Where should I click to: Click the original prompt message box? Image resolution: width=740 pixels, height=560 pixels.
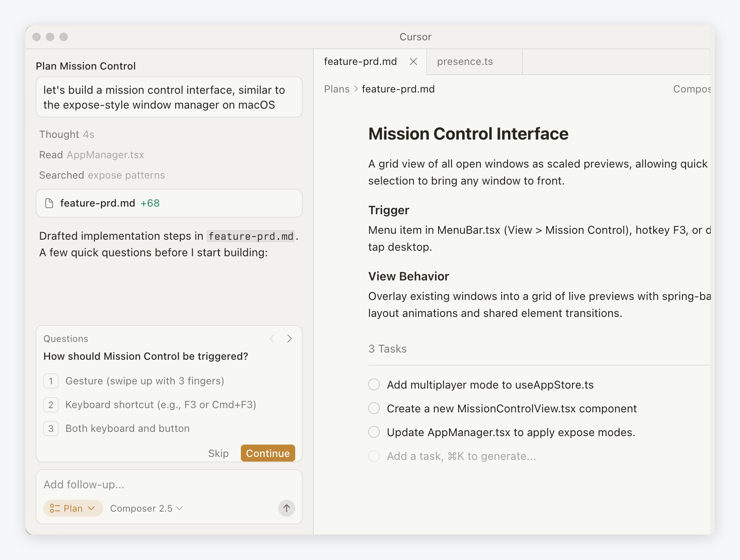tap(169, 97)
